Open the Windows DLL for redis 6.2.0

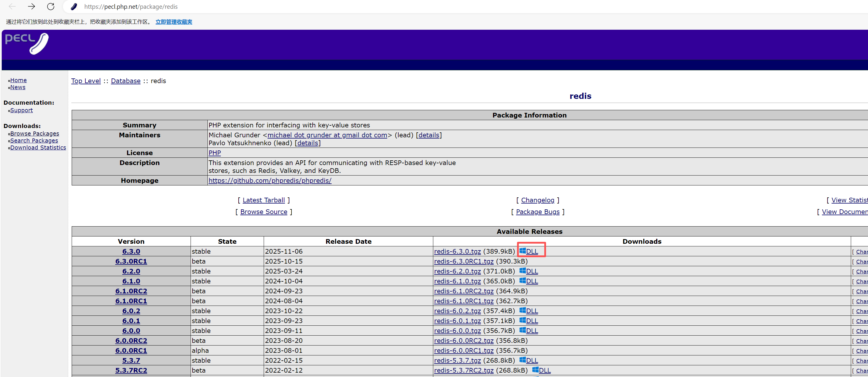point(532,271)
